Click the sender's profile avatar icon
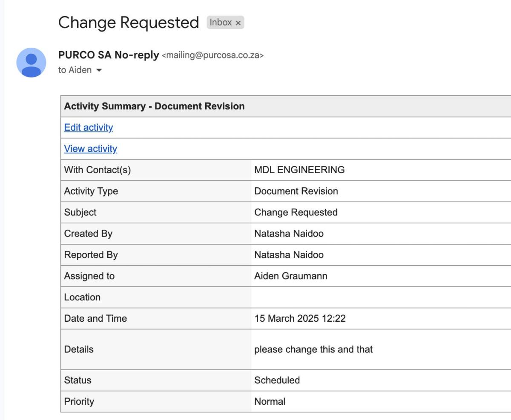 [x=31, y=63]
